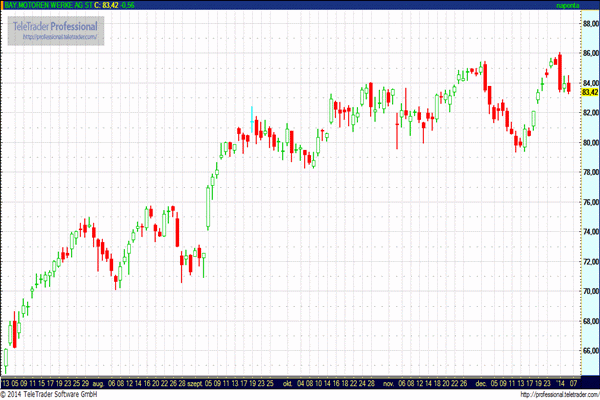600x400 pixels.
Task: Select the yellow 83,42 price tag on axis
Action: coord(590,92)
